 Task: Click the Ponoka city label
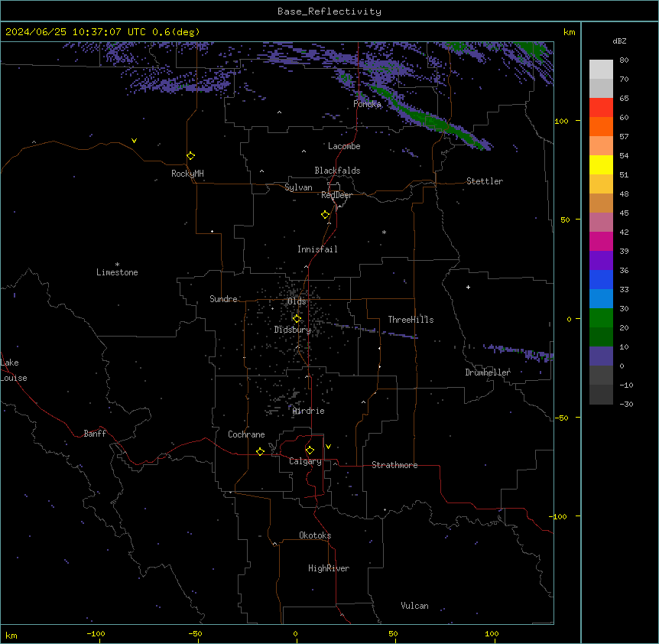click(x=367, y=104)
